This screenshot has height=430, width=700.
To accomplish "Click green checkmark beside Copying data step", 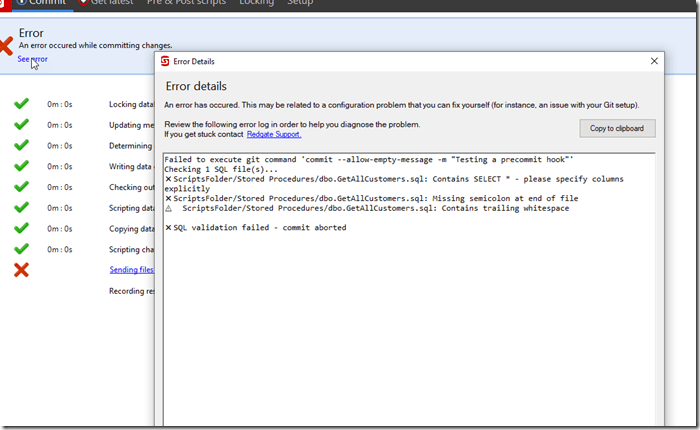I will 21,228.
